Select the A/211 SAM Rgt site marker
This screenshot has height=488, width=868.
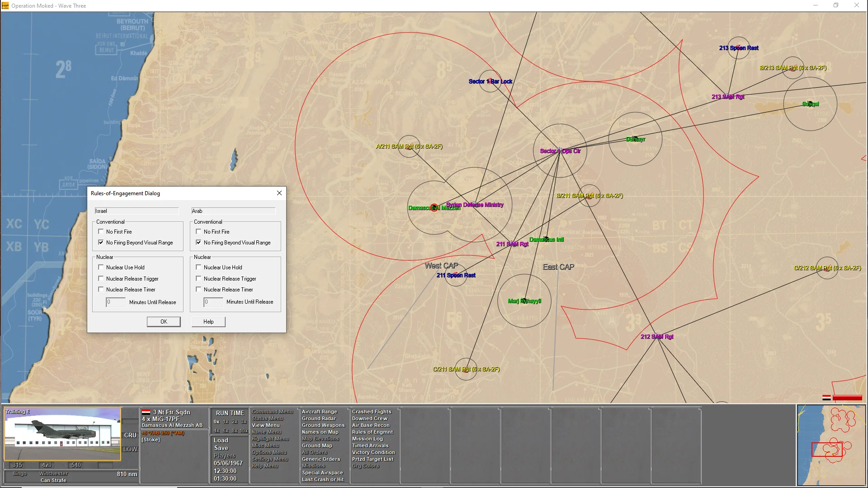click(x=409, y=146)
